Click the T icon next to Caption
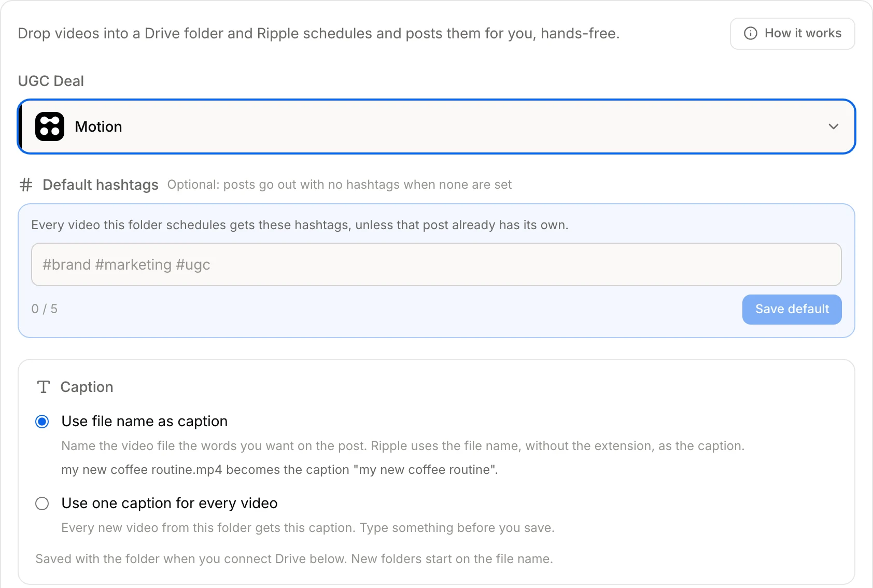This screenshot has height=588, width=873. (x=44, y=387)
